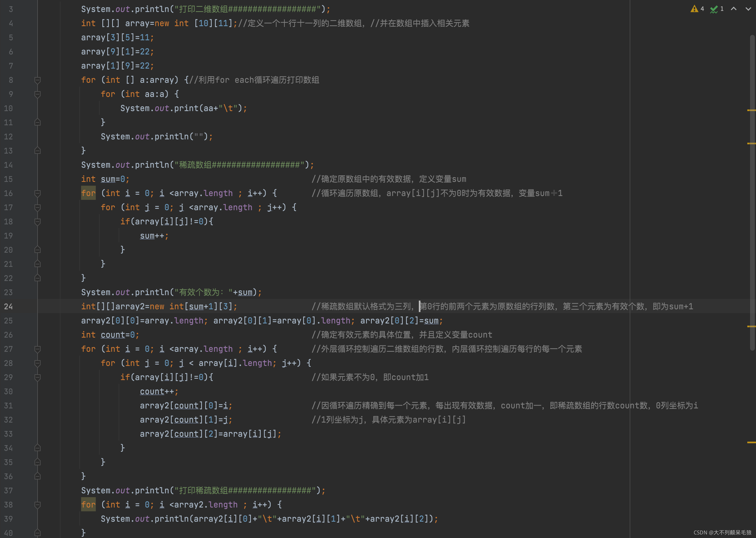The image size is (756, 538).
Task: Fold the if block at line 18
Action: tap(38, 222)
